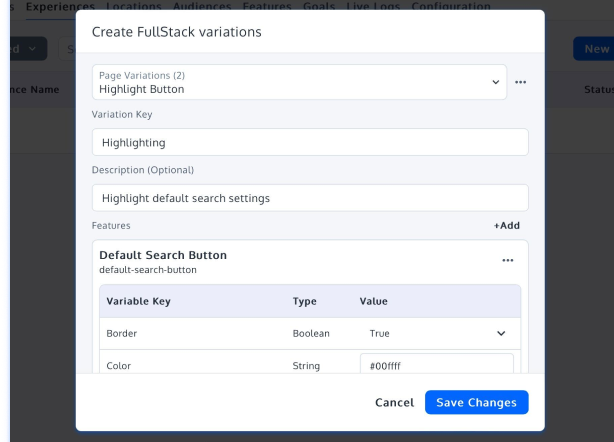Open the Page Variations dropdown showing Highlight Button

[299, 82]
